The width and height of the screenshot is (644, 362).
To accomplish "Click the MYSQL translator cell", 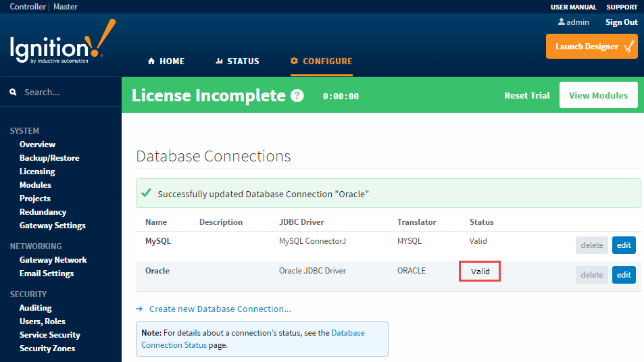I will [x=409, y=241].
